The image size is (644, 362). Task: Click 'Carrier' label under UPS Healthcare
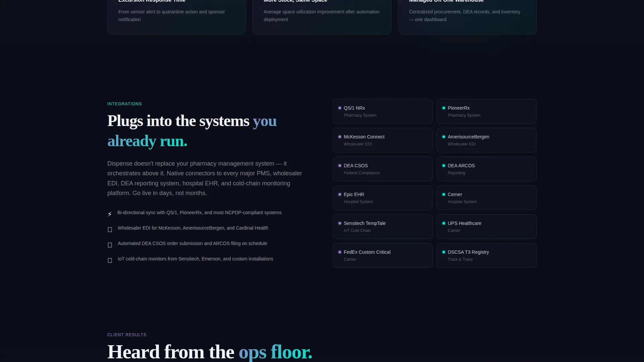453,231
